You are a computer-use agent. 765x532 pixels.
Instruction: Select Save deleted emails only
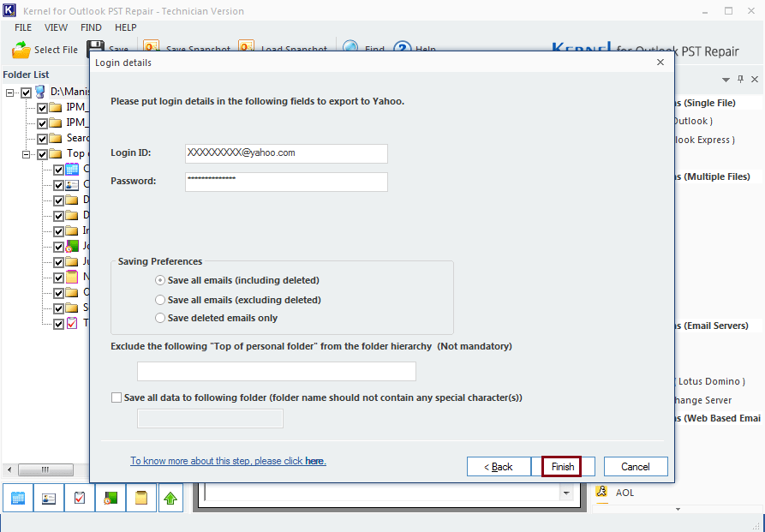coord(160,318)
